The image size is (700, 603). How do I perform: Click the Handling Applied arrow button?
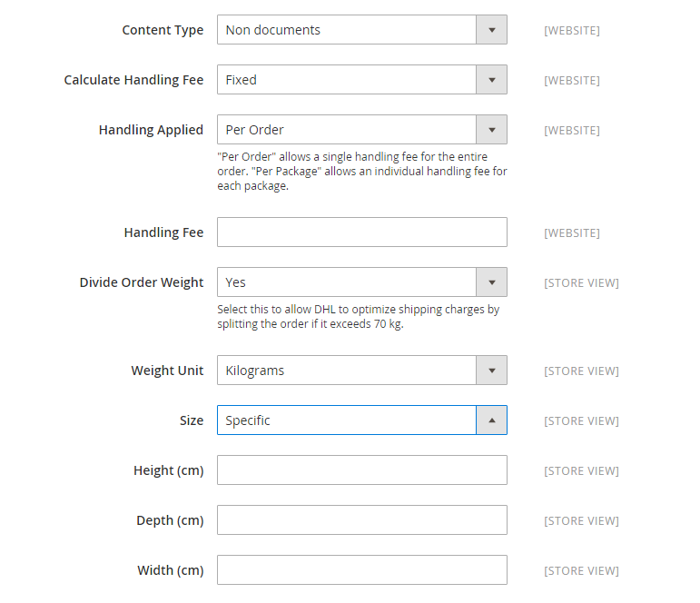click(491, 130)
